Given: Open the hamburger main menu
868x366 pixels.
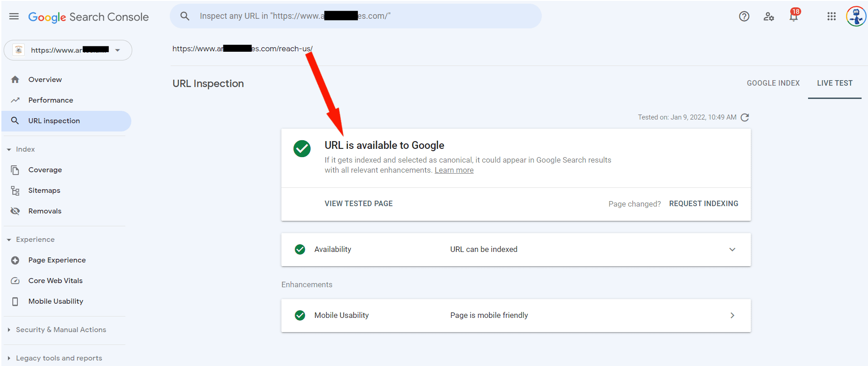Looking at the screenshot, I should [14, 16].
